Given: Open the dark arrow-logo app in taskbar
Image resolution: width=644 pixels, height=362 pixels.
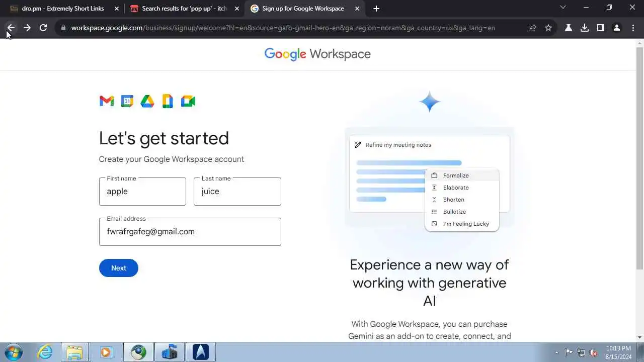Looking at the screenshot, I should (x=201, y=352).
